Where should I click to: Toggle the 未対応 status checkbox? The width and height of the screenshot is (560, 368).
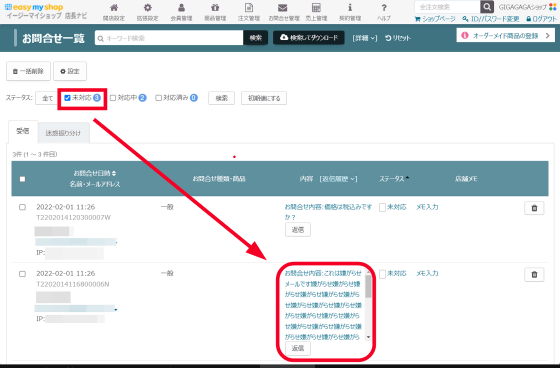[67, 98]
